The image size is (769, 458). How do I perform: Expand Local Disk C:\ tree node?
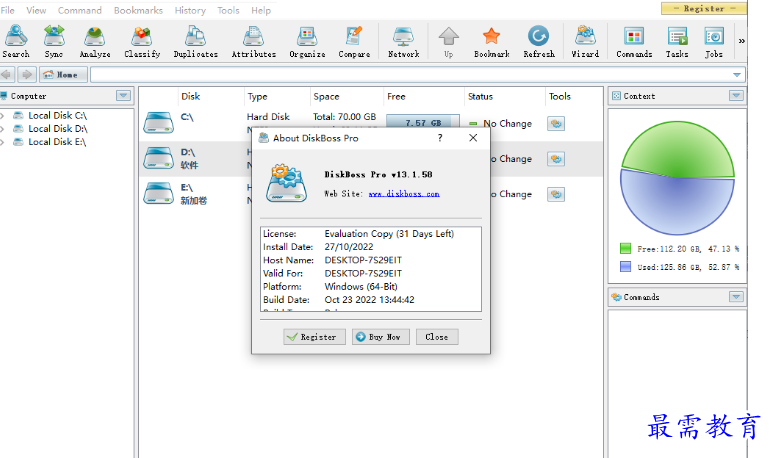(2, 116)
